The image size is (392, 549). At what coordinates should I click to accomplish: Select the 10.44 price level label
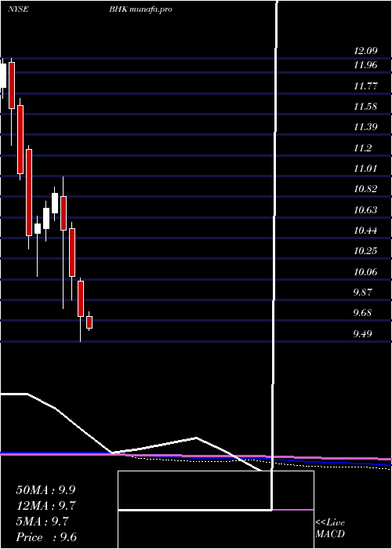[365, 231]
